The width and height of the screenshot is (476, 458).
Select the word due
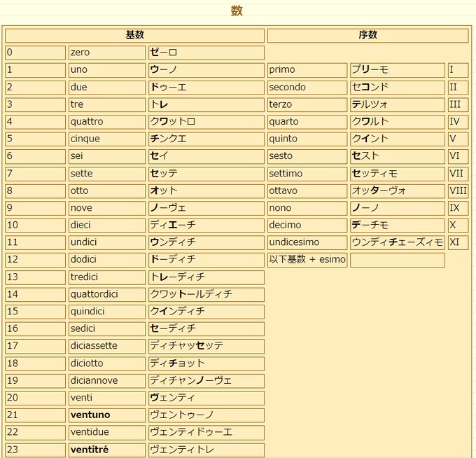[79, 87]
